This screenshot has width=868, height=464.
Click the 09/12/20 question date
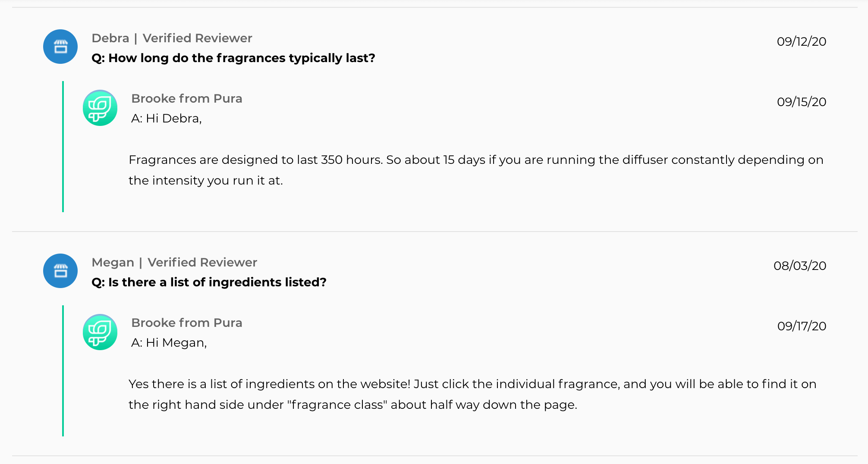pyautogui.click(x=801, y=42)
